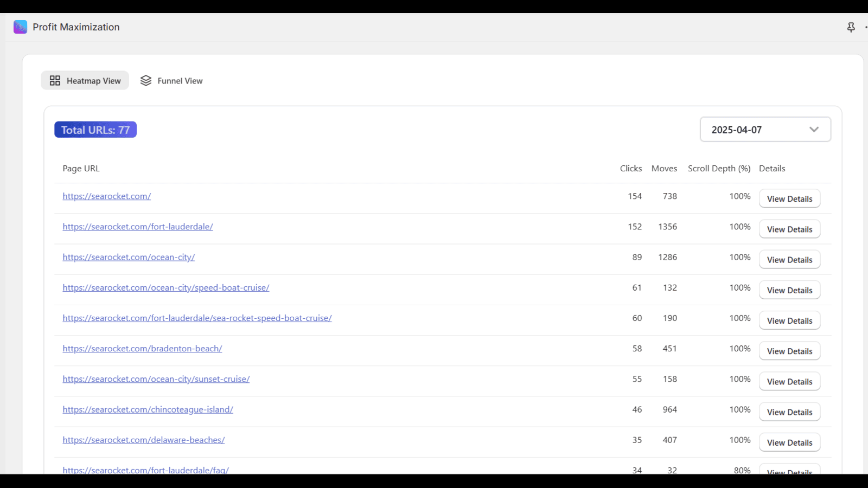
Task: Click the pin icon in the header
Action: click(x=851, y=27)
